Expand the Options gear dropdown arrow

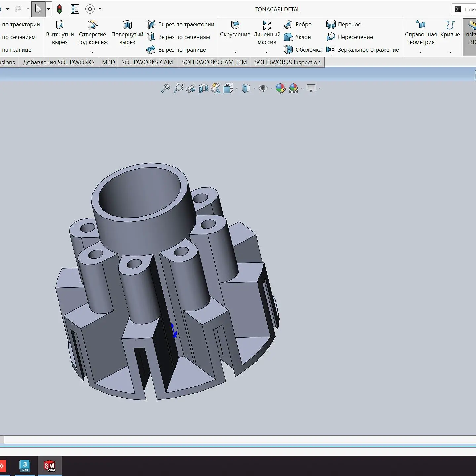pyautogui.click(x=100, y=9)
